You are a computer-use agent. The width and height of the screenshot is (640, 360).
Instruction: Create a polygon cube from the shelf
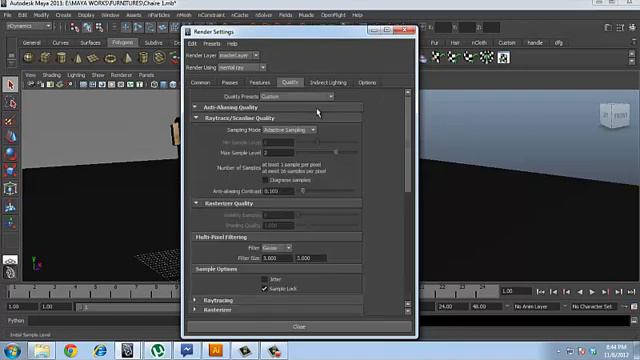[x=45, y=58]
